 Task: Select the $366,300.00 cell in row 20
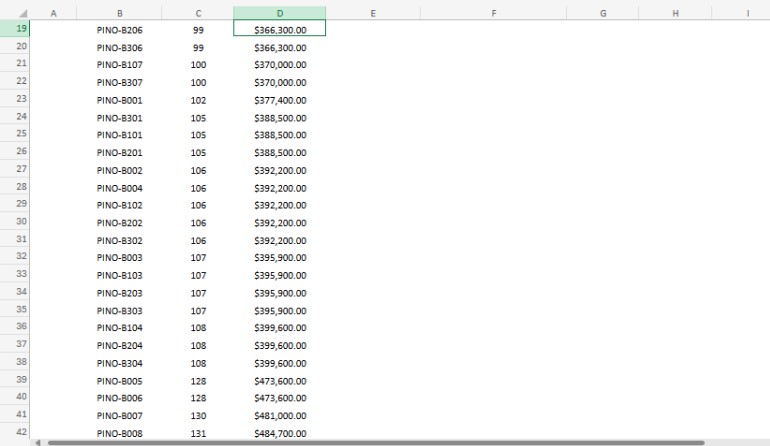point(279,48)
